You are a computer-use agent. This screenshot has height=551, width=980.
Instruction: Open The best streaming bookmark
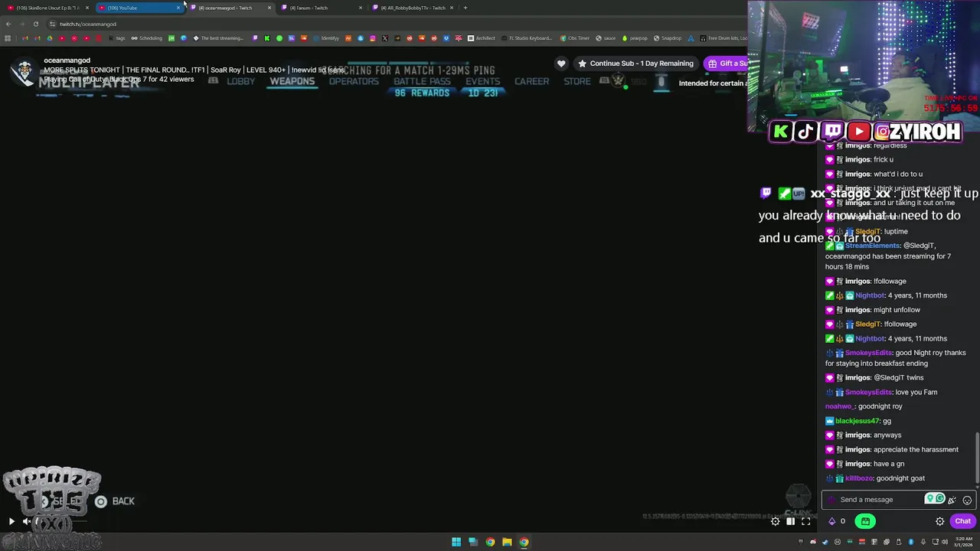[x=218, y=38]
